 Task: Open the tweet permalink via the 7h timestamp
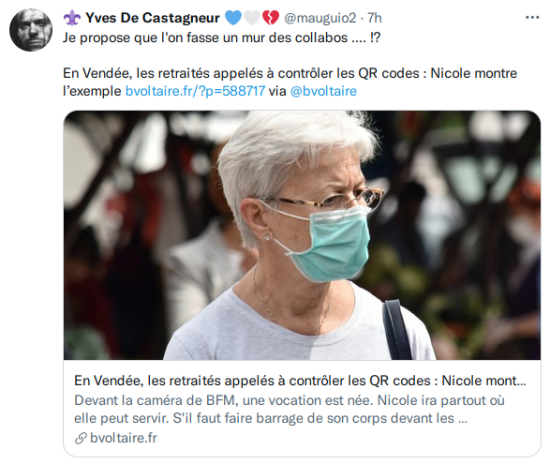pos(374,18)
